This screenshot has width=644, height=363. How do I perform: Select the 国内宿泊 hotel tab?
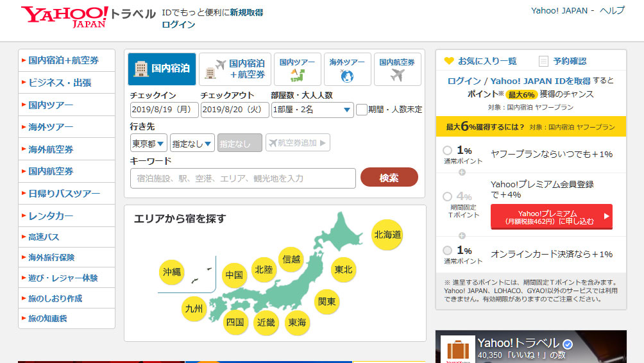coord(162,69)
